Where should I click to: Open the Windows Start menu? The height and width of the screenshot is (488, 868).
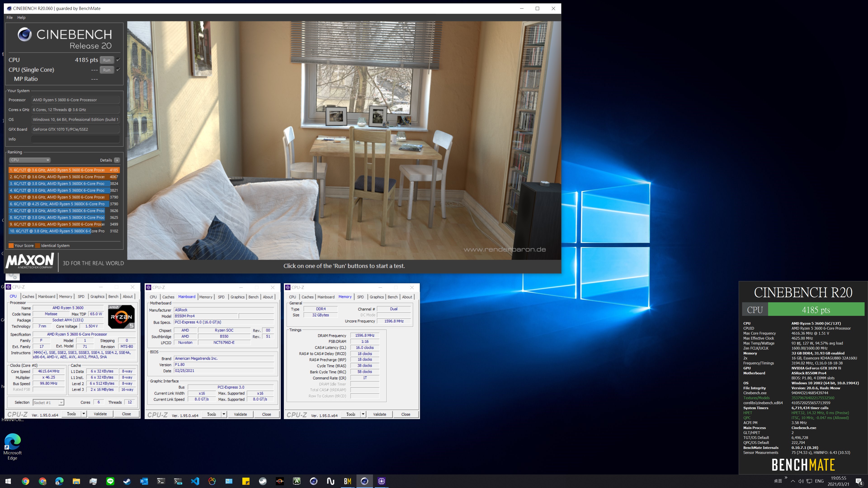tap(8, 481)
